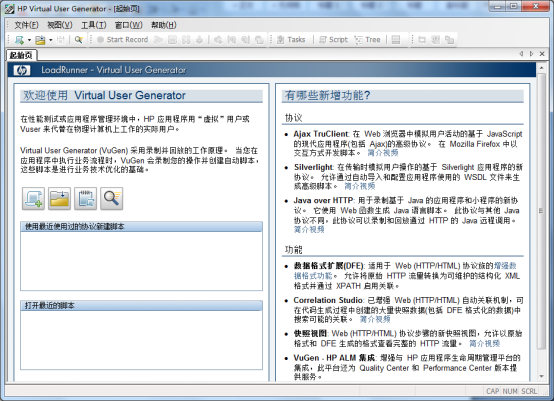The height and width of the screenshot is (401, 554).
Task: Click the HP logo in banner
Action: (22, 70)
